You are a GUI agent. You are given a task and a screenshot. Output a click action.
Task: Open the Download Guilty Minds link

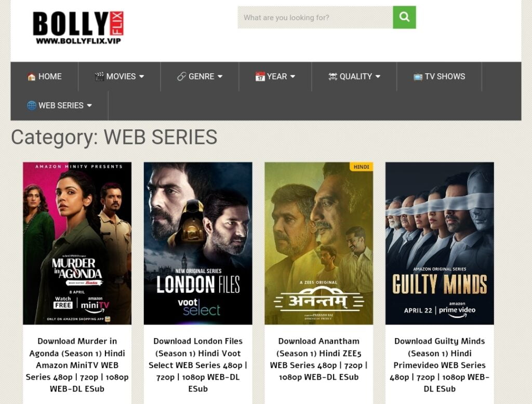tap(440, 365)
